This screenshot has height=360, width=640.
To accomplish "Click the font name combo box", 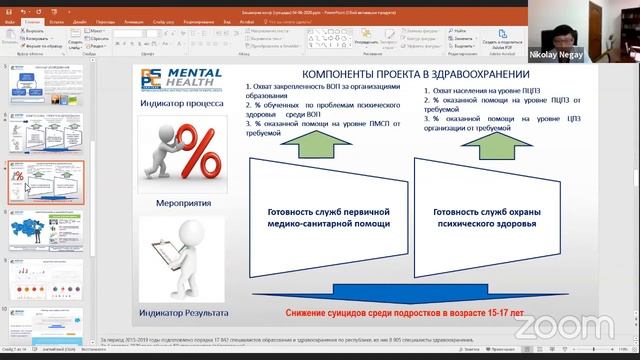I will click(x=129, y=33).
